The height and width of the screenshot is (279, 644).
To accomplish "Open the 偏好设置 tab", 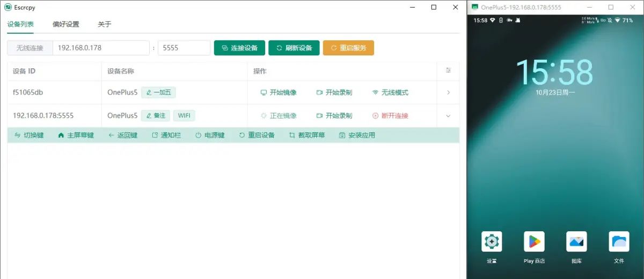I will [66, 24].
